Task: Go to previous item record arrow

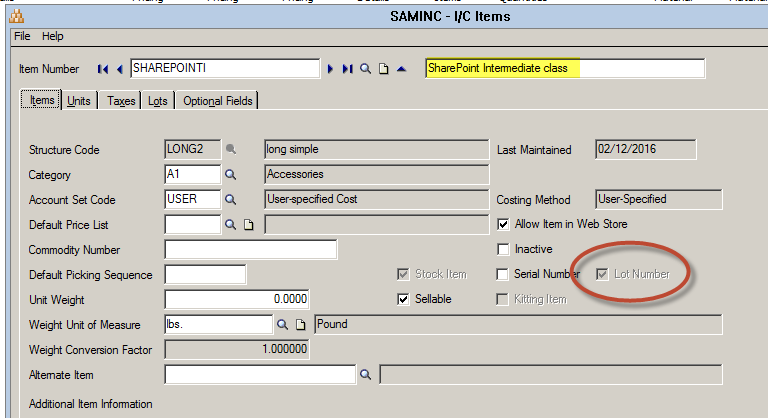Action: click(x=120, y=69)
